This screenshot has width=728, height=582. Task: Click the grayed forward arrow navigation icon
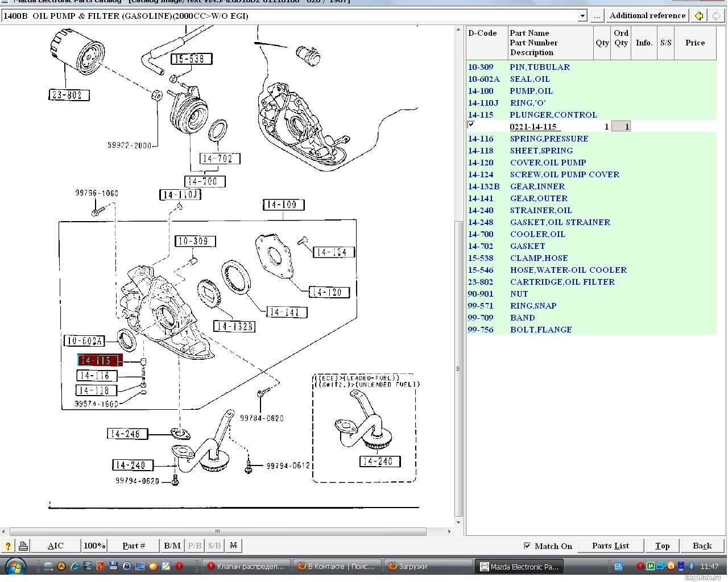click(x=716, y=16)
